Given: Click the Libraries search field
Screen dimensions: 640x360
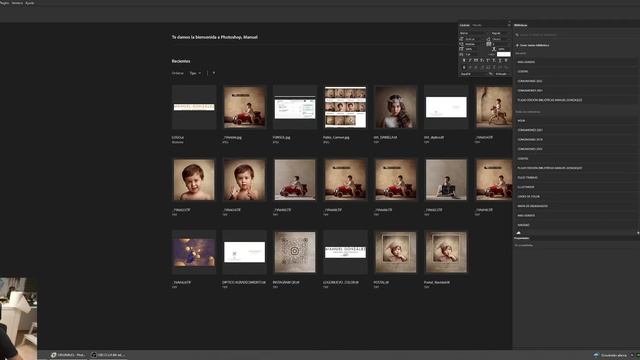Looking at the screenshot, I should point(576,35).
